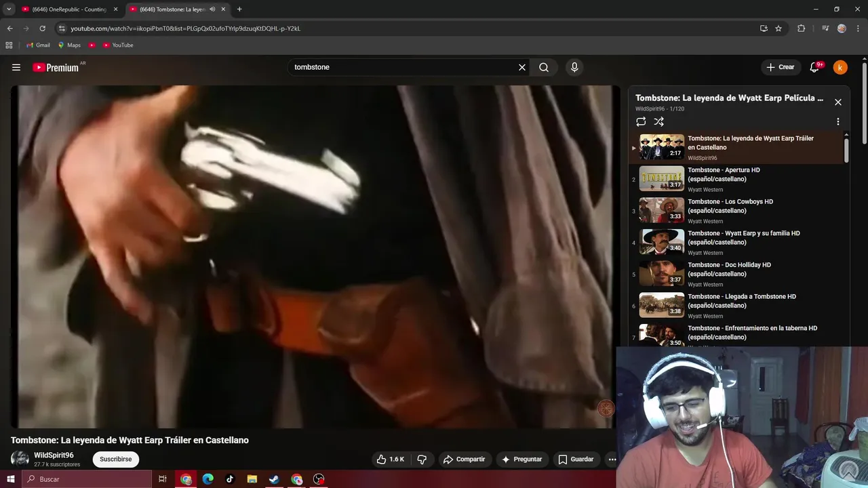The height and width of the screenshot is (488, 868).
Task: Start voice search with microphone icon
Action: (x=574, y=67)
